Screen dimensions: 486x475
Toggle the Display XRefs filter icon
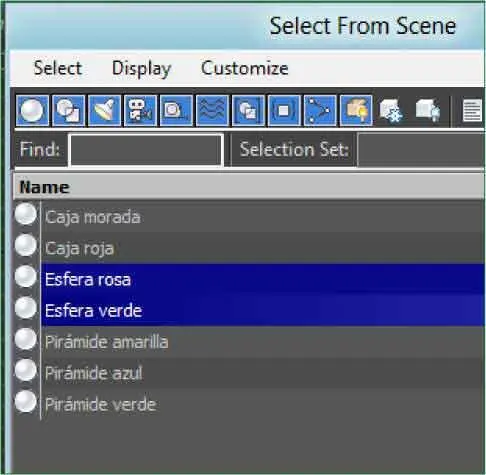(x=284, y=111)
